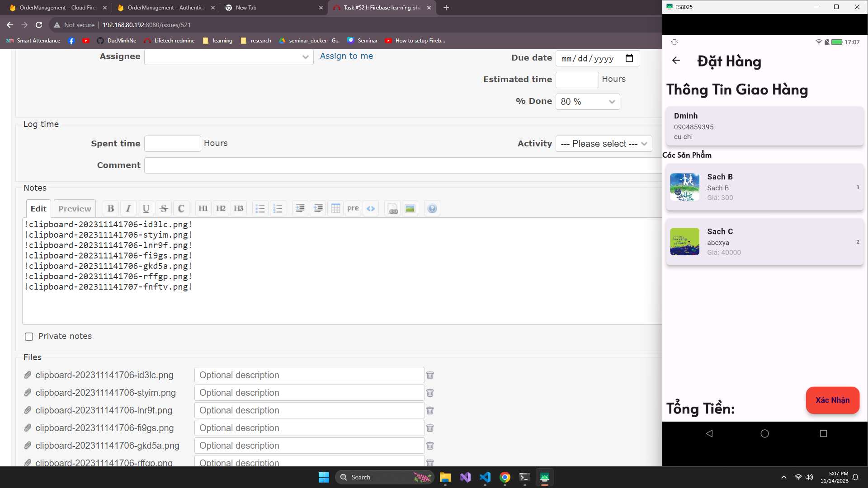Delete clipboard-202311141706-id3lc.png attachment
Image resolution: width=868 pixels, height=488 pixels.
coord(430,375)
